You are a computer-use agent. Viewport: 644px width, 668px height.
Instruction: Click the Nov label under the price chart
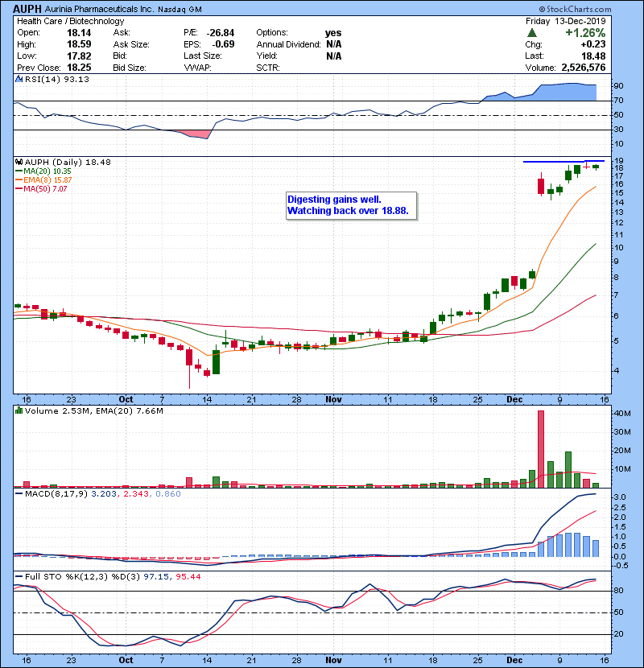333,400
